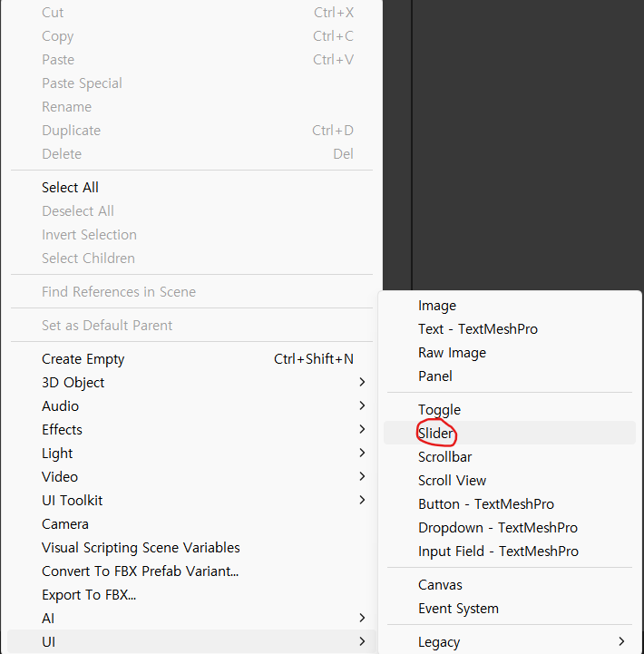This screenshot has height=654, width=644.
Task: Open the Light submenu
Action: (x=191, y=454)
